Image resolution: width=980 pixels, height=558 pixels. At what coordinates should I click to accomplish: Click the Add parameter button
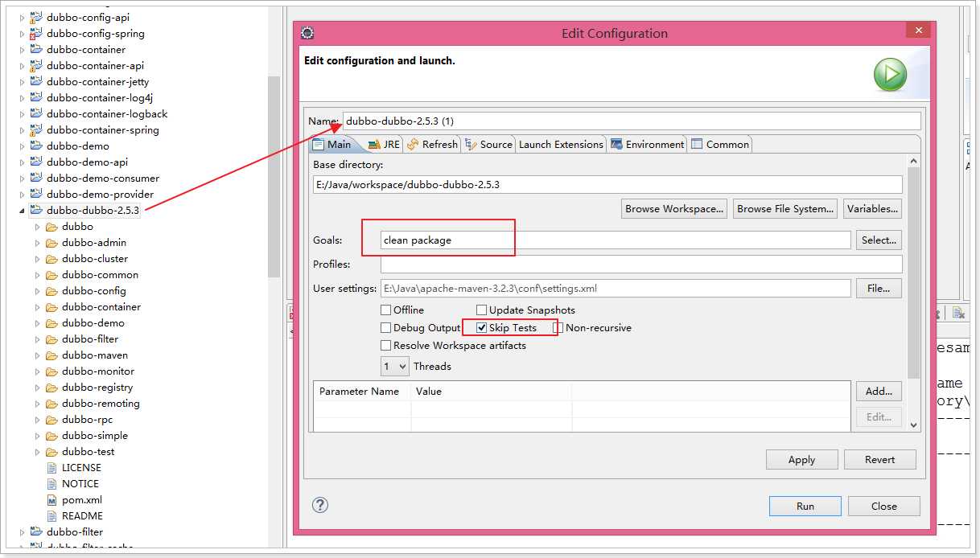coord(879,391)
